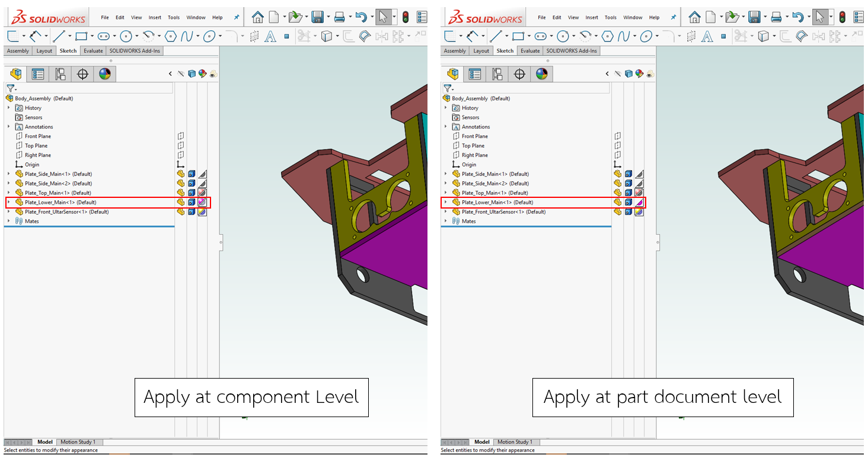Click the Rebuild traffic light icon in the left window
The height and width of the screenshot is (458, 868).
tap(406, 17)
